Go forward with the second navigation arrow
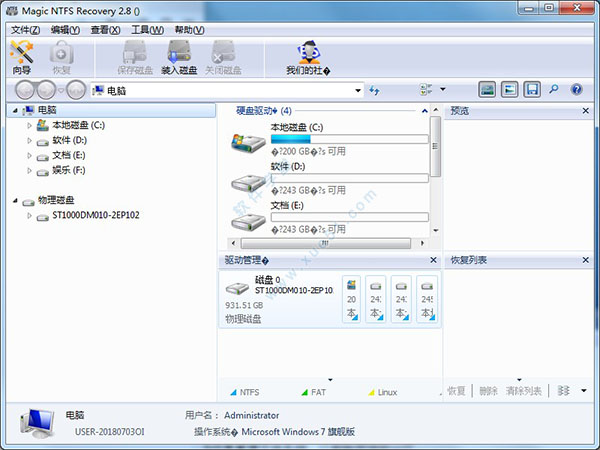Image resolution: width=600 pixels, height=450 pixels. click(x=46, y=90)
